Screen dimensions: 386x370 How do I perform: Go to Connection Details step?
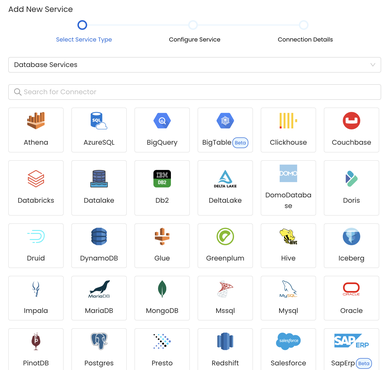point(305,39)
